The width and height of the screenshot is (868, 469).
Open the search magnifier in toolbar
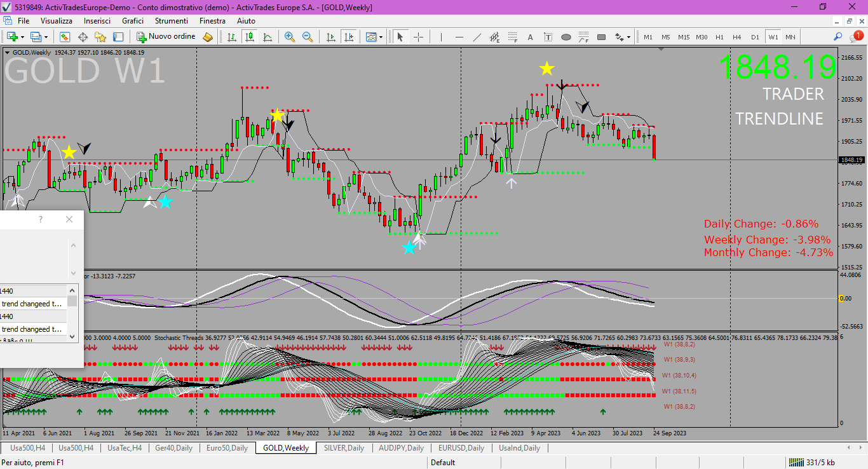tap(838, 37)
